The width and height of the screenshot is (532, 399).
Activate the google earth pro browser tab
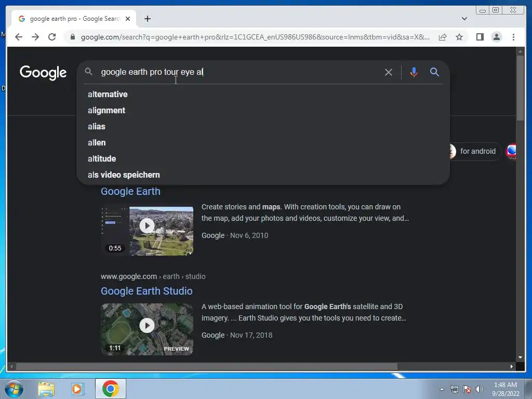(74, 19)
